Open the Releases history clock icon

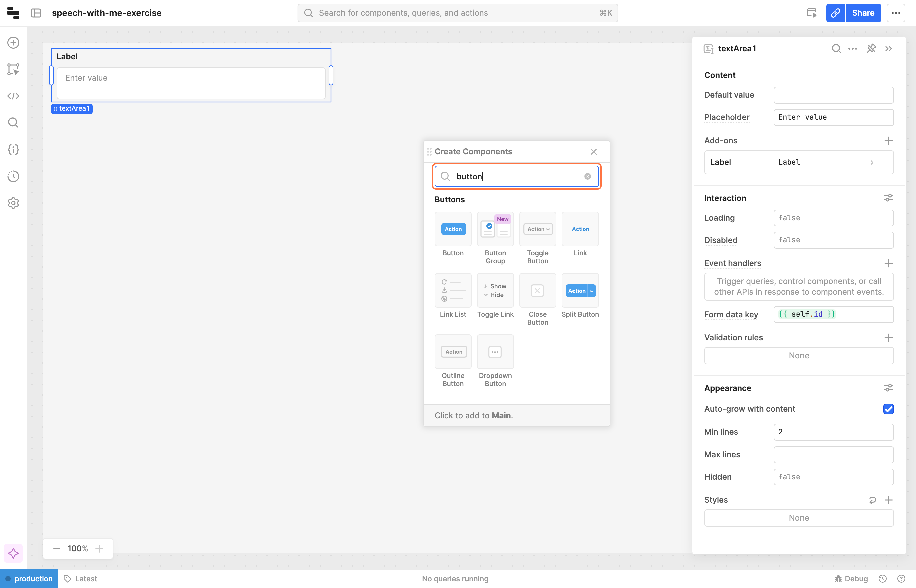point(13,177)
